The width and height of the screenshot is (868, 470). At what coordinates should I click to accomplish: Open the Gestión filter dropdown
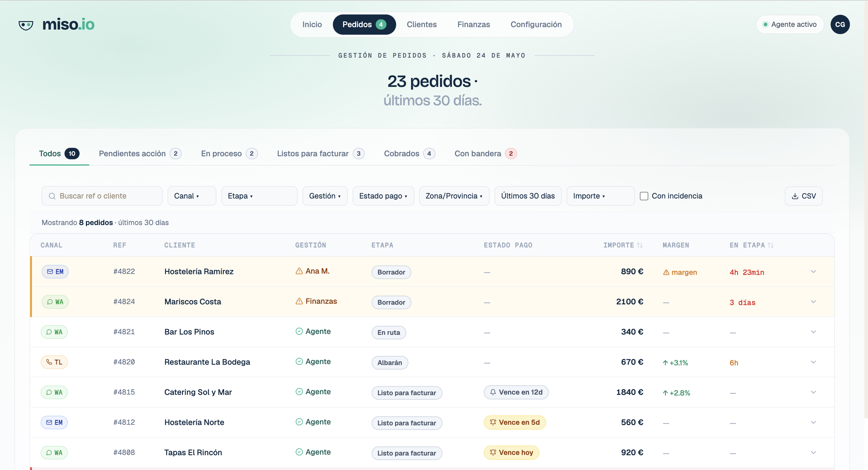(x=325, y=196)
